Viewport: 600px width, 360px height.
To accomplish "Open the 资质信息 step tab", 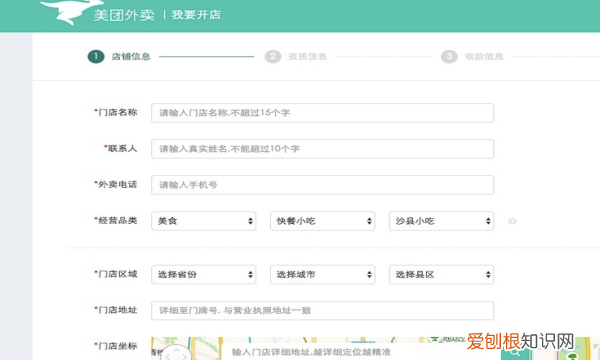I will (x=307, y=57).
